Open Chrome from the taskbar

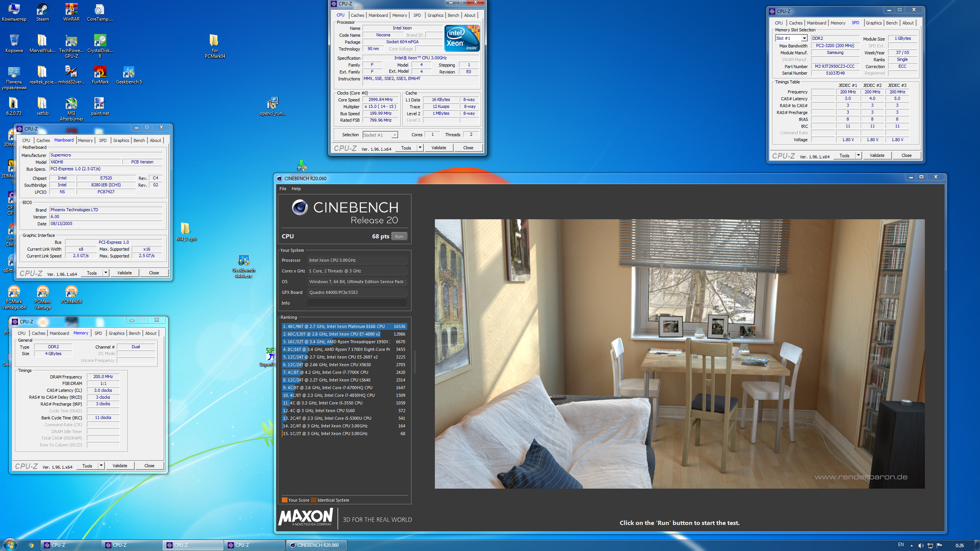point(31,545)
